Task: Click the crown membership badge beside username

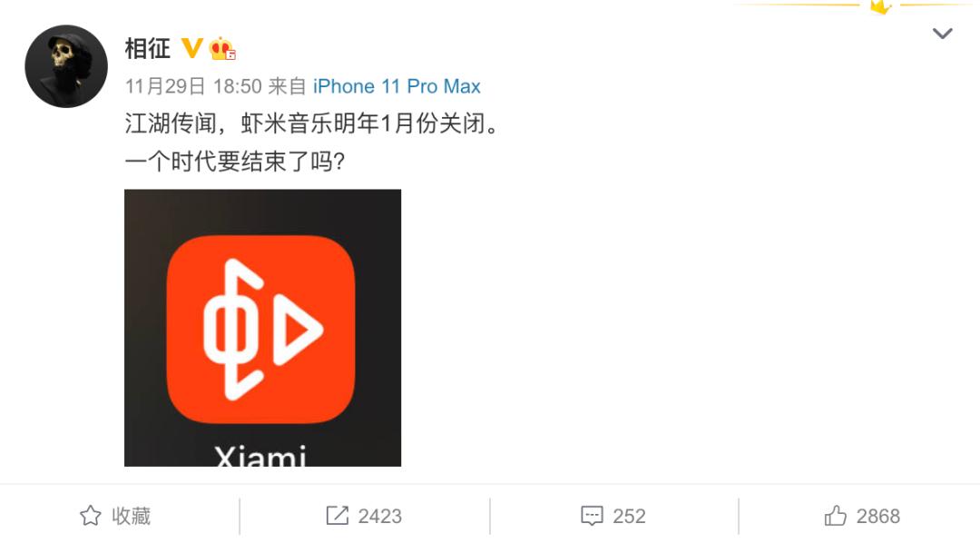Action: tap(222, 48)
